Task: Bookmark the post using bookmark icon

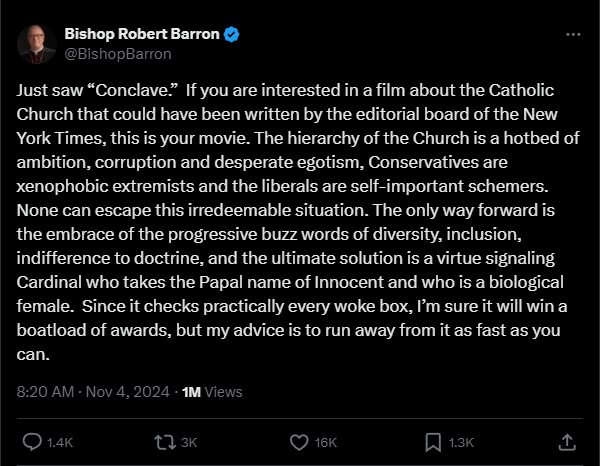Action: coord(433,441)
